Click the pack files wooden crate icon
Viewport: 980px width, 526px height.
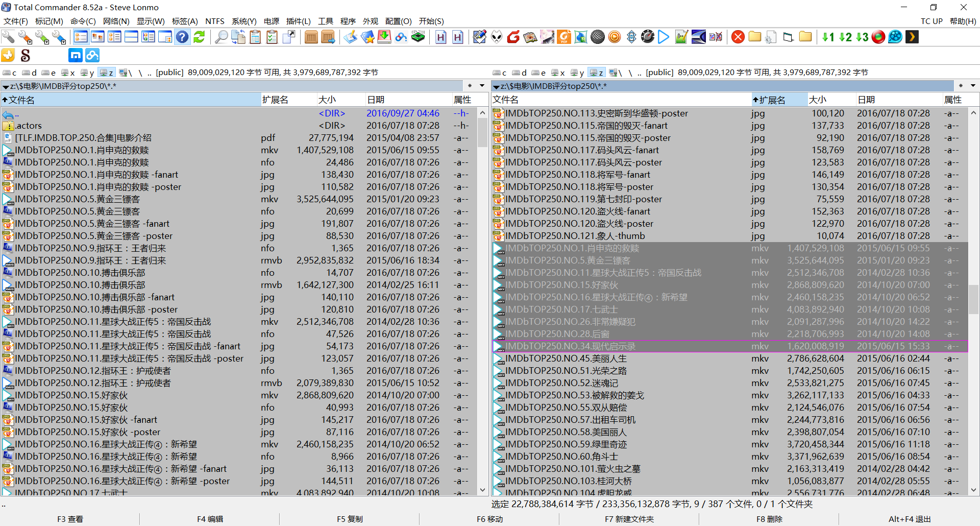pos(311,37)
